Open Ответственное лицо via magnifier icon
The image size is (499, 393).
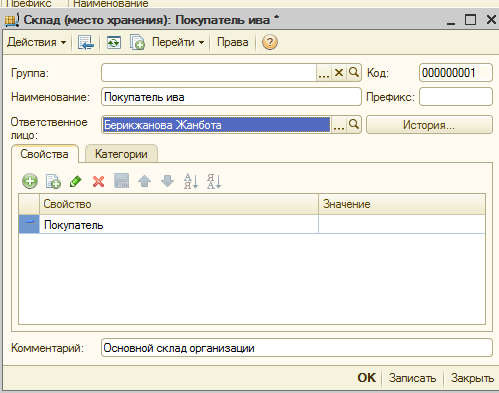[x=354, y=125]
